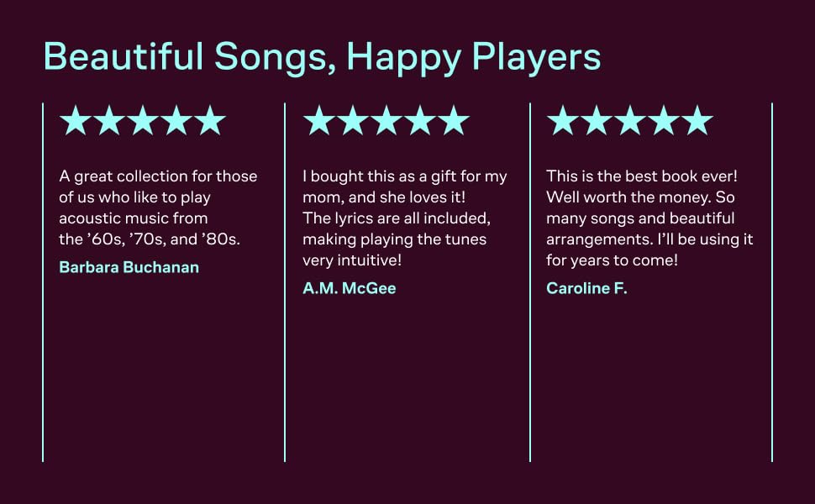Click first star in Barbara Buchanan's review
The image size is (815, 504).
(76, 121)
